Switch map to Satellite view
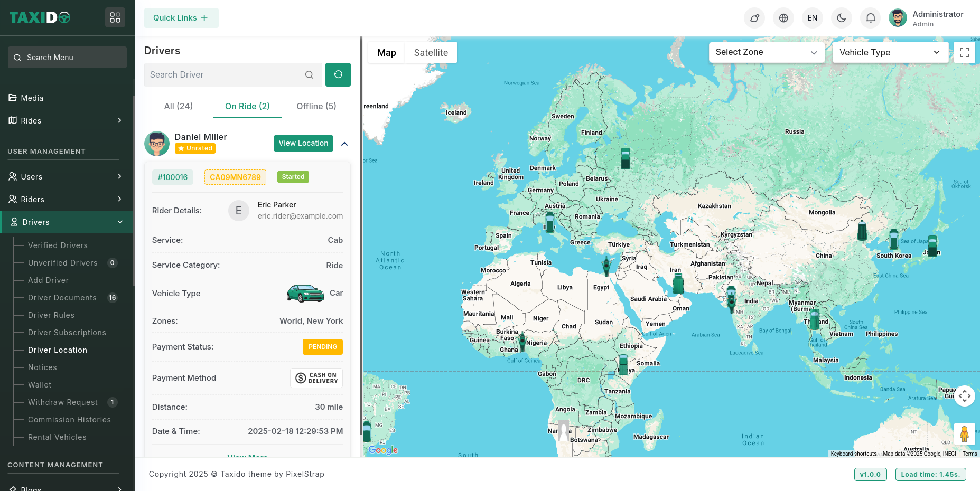 [431, 53]
